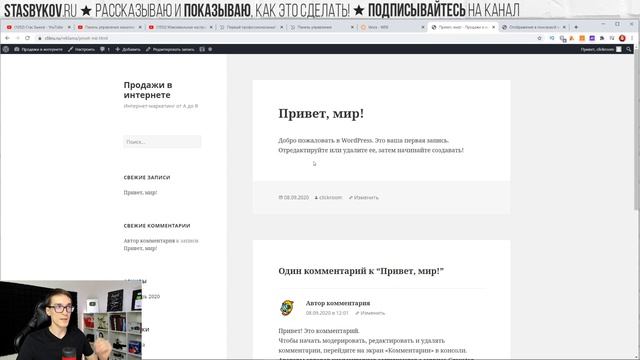Viewport: 640px width, 360px height.
Task: Click the "Поиск..." search field in sidebar
Action: [162, 142]
